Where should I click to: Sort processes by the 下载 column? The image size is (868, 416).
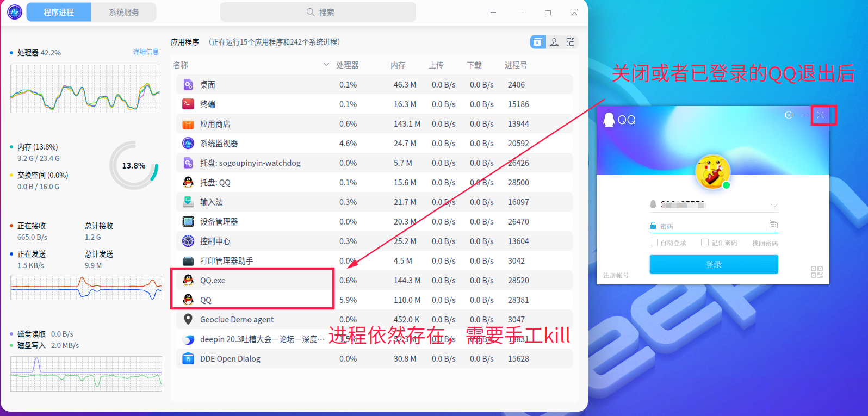tap(474, 65)
